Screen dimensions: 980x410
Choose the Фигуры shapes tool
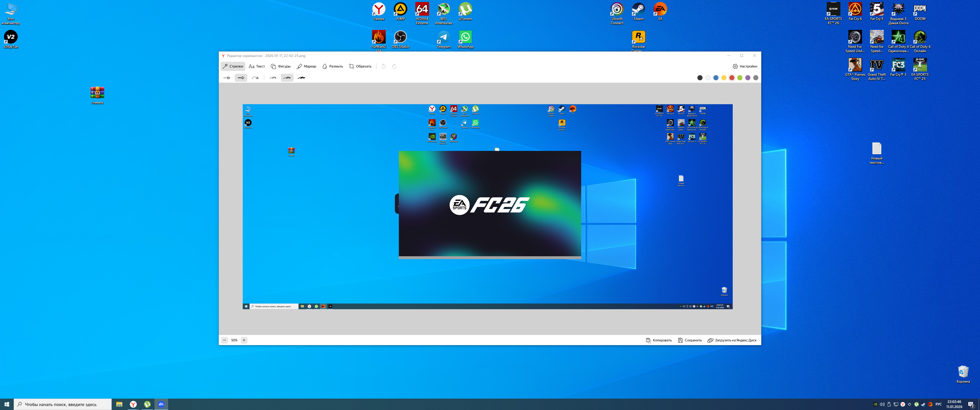point(281,66)
